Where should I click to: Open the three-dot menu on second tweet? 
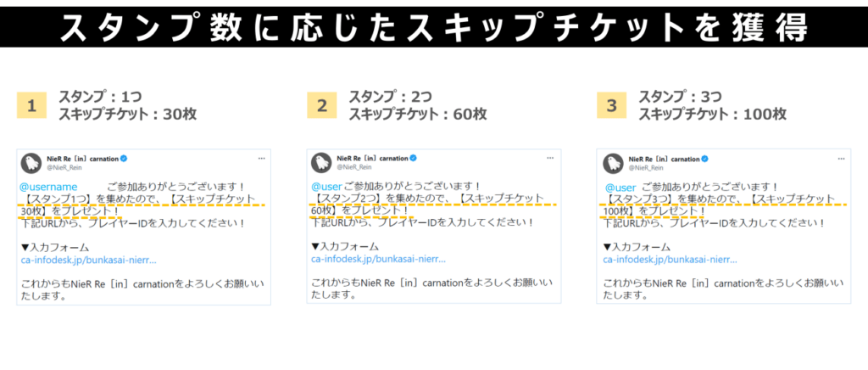[550, 158]
